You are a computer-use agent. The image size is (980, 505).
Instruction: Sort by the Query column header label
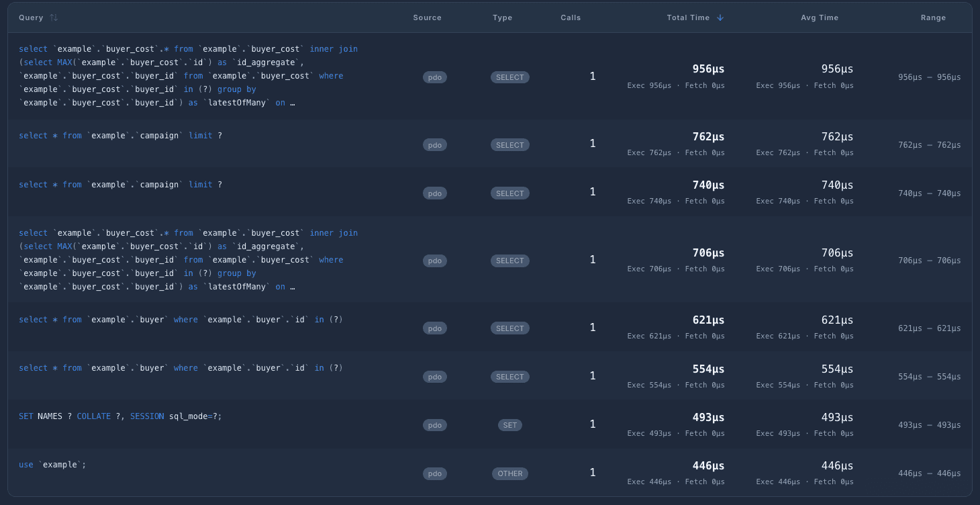pyautogui.click(x=31, y=17)
